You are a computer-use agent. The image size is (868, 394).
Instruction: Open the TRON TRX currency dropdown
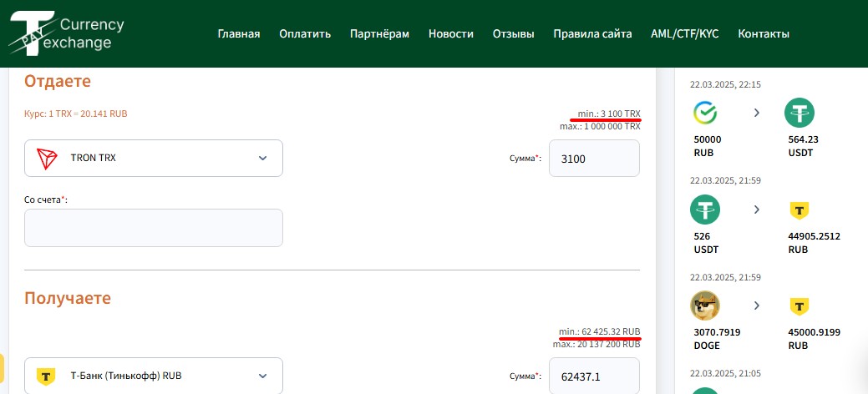click(154, 159)
